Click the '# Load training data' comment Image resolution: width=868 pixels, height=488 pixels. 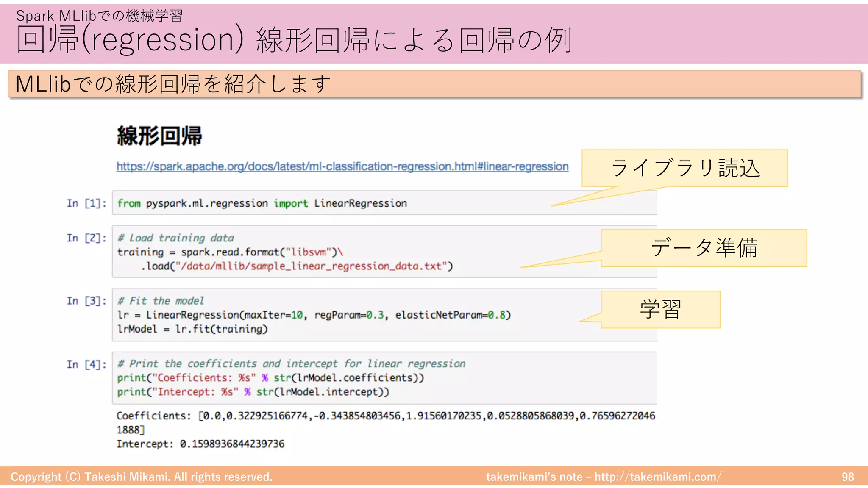(x=175, y=238)
